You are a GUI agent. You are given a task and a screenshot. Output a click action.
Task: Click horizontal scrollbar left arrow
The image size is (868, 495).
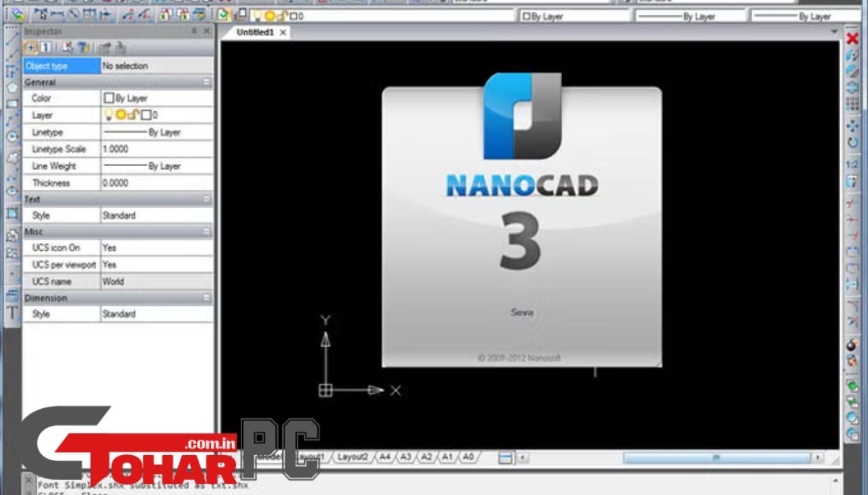click(523, 458)
